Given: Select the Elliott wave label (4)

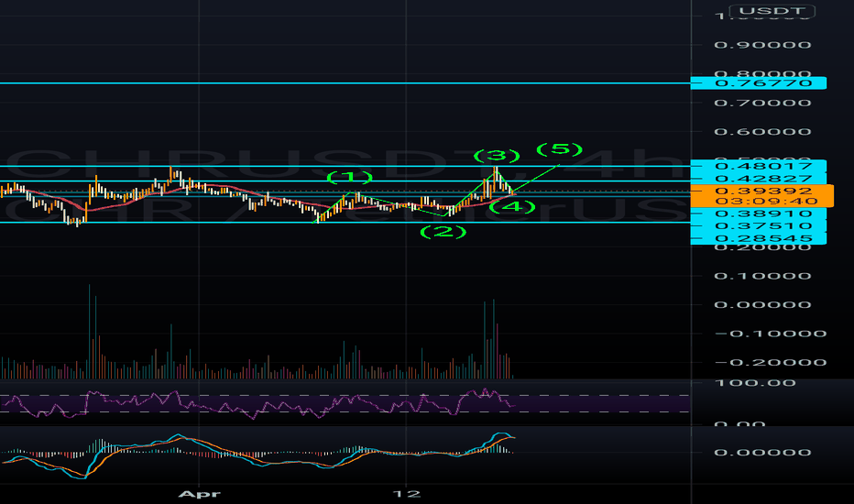Looking at the screenshot, I should [512, 206].
